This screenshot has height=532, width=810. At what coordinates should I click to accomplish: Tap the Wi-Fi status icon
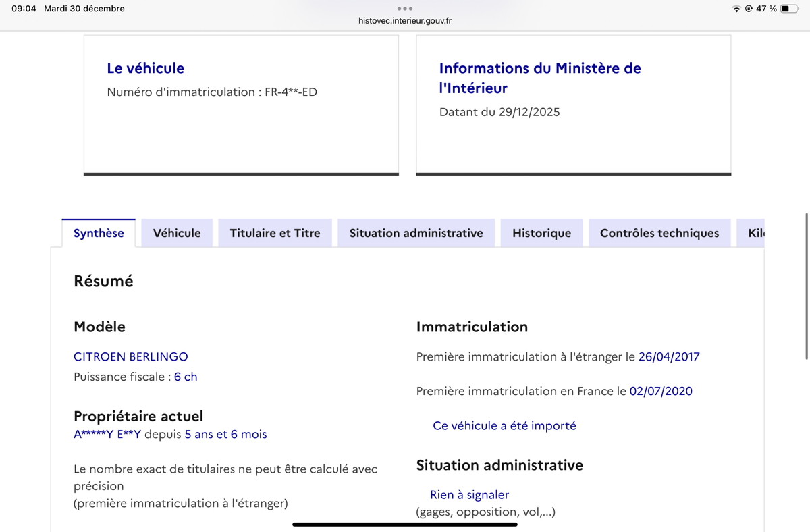pyautogui.click(x=736, y=9)
